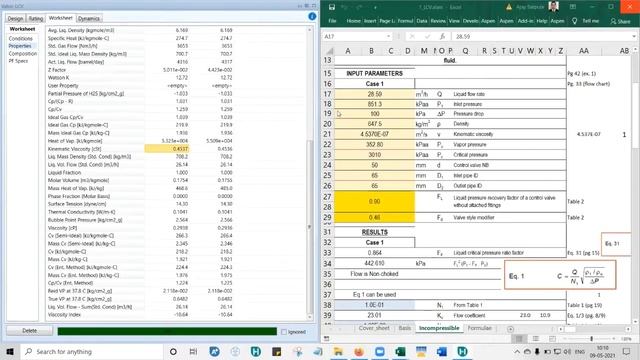Open the File menu in Excel

pyautogui.click(x=332, y=21)
